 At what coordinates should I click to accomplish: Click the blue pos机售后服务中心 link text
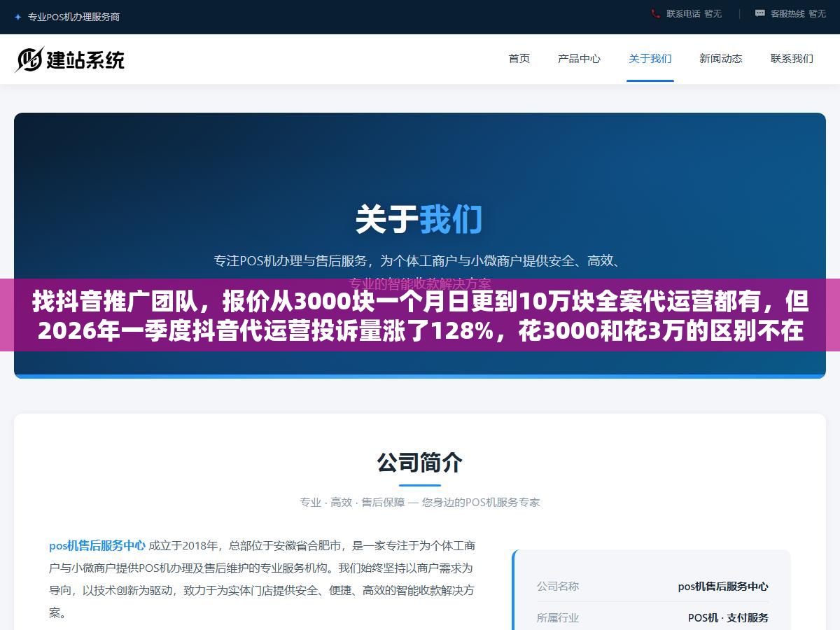(97, 545)
